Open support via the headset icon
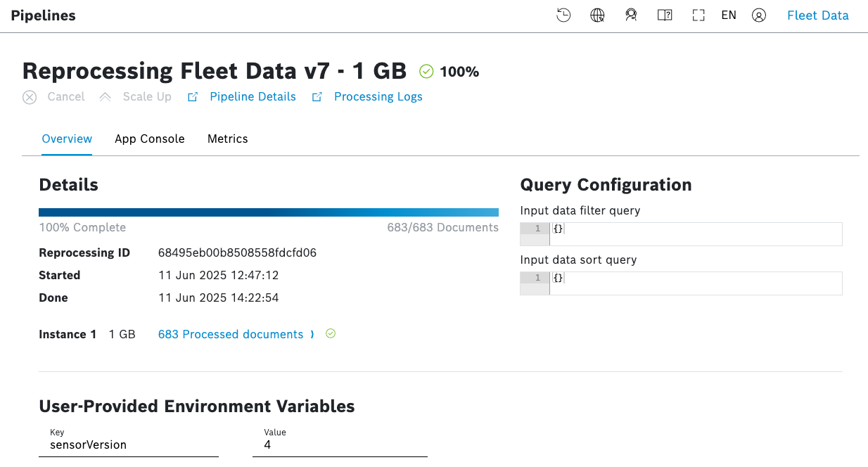868x467 pixels. [631, 15]
